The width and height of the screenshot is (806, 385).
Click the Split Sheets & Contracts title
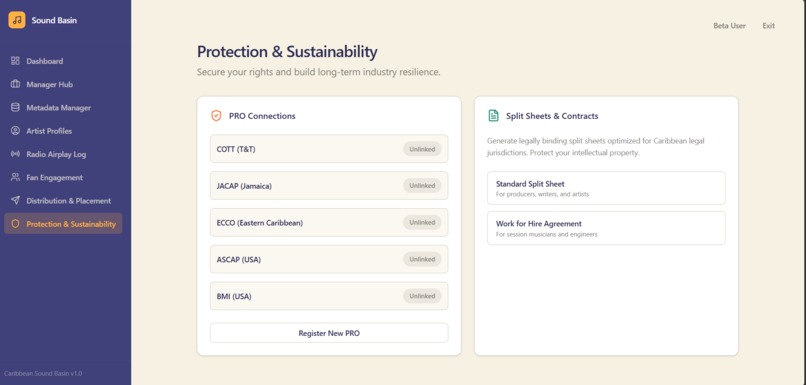[x=552, y=116]
